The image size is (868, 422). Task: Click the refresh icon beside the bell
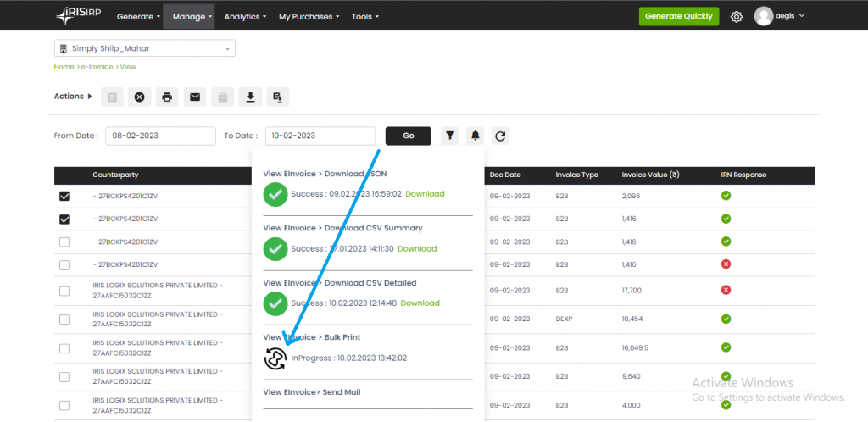[500, 136]
